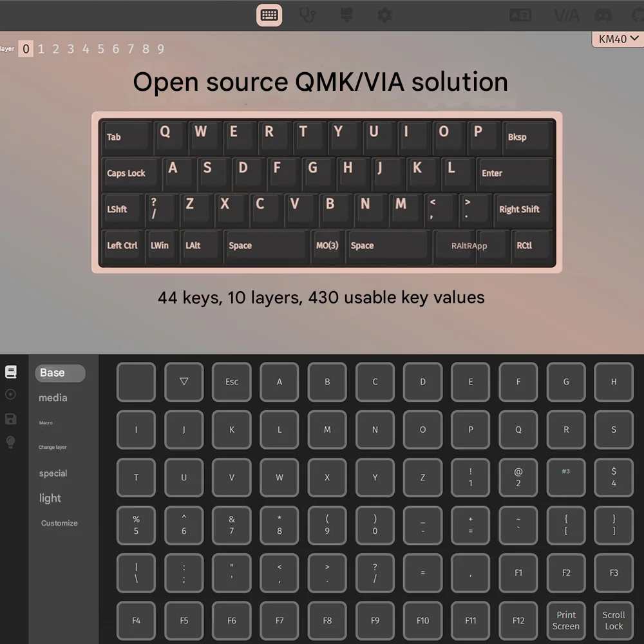Open the save/load floppy sidebar icon

(x=11, y=419)
